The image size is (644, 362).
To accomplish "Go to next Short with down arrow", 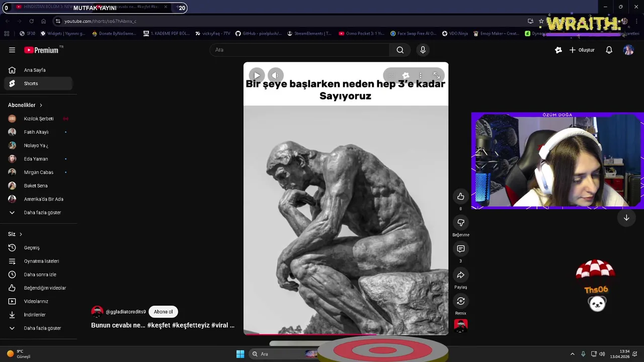I will [x=626, y=218].
